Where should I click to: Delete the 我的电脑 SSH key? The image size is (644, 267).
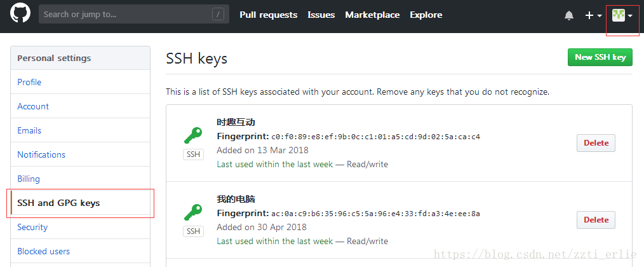point(596,220)
